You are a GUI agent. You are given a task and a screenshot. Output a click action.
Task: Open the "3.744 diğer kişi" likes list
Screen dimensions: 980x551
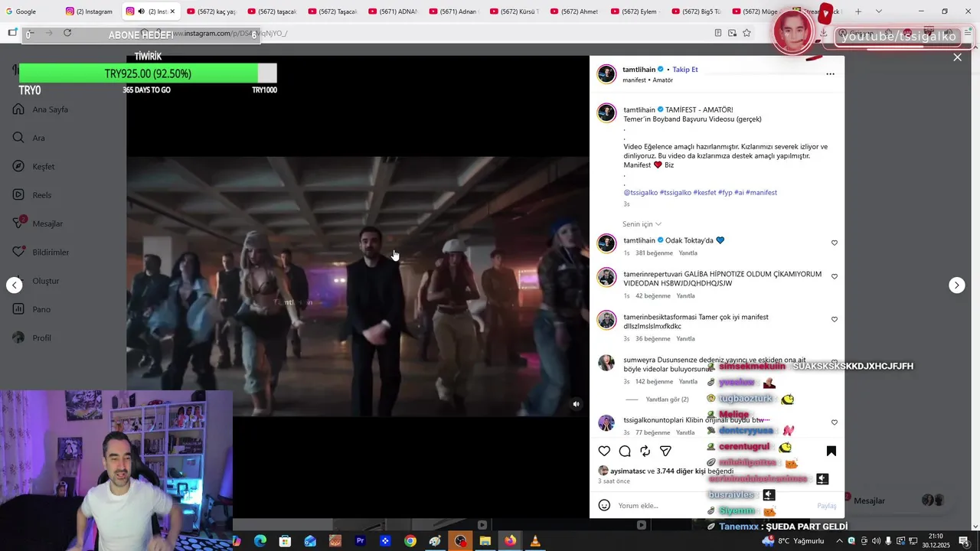coord(681,471)
